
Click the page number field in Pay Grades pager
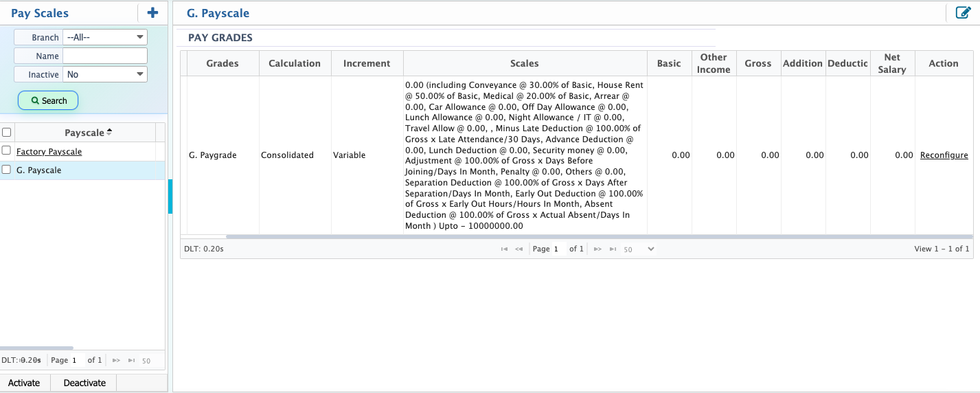point(558,249)
